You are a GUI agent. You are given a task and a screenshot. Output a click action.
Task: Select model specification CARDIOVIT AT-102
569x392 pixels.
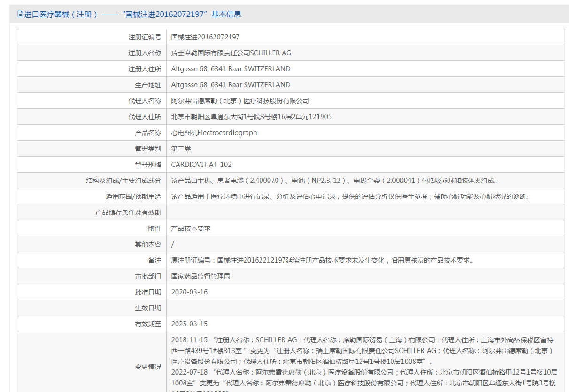tap(201, 165)
